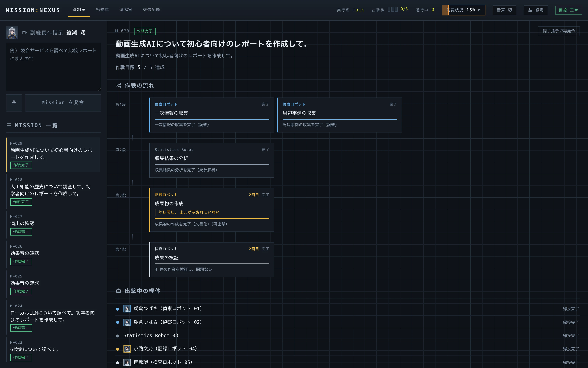Viewport: 588px width, 368px height.
Task: Click the instruction text input area
Action: click(53, 67)
